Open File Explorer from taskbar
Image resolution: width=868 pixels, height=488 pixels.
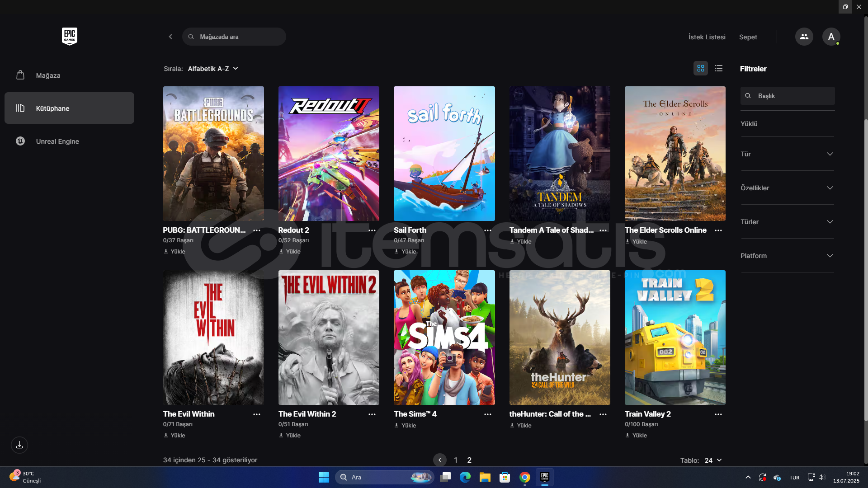point(485,477)
